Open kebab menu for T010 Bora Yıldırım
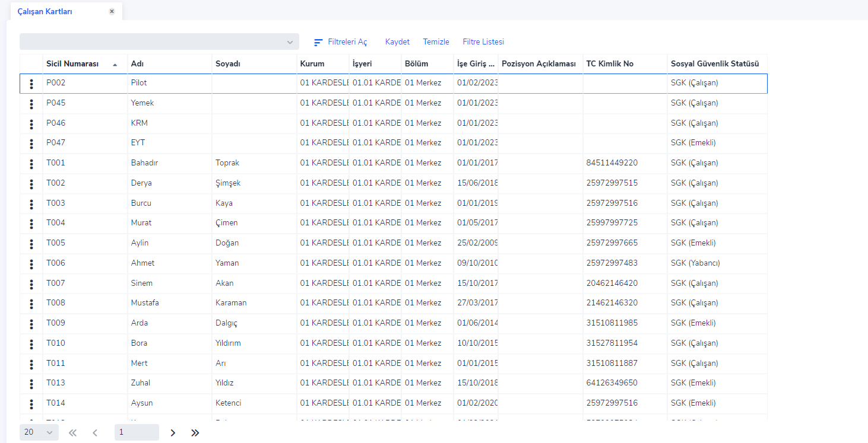This screenshot has width=868, height=443. [x=31, y=344]
